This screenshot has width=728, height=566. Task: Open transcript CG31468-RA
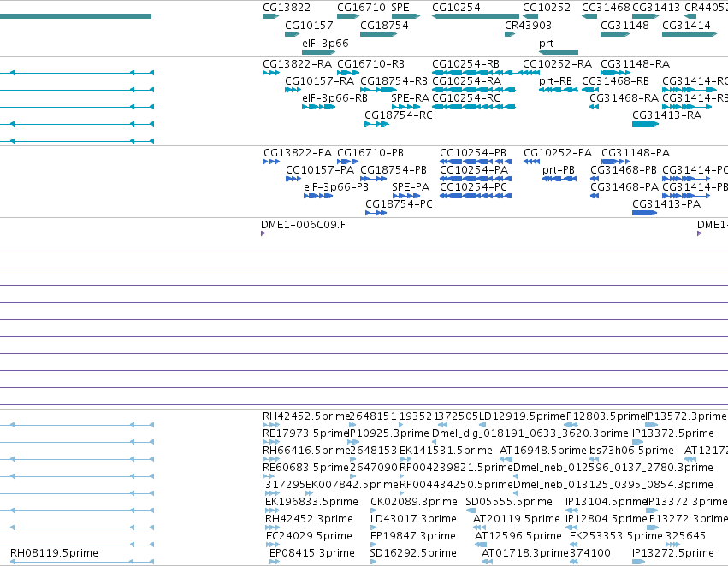tap(595, 107)
